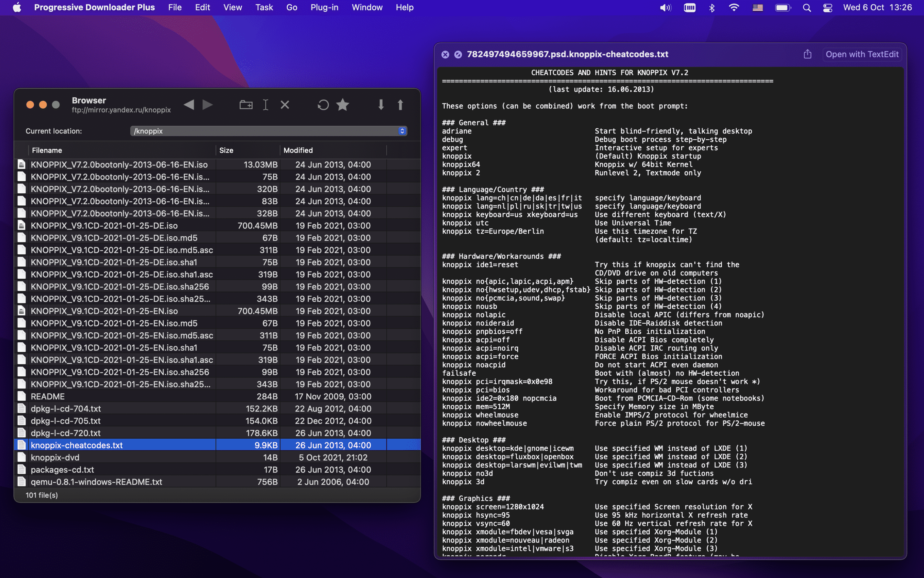Click the volume icon in the menu bar

[665, 8]
